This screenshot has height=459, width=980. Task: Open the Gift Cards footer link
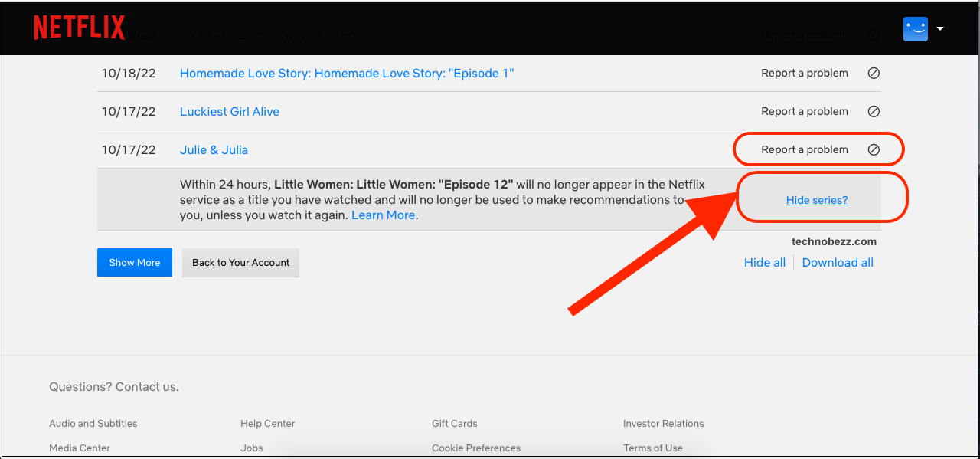pos(454,424)
